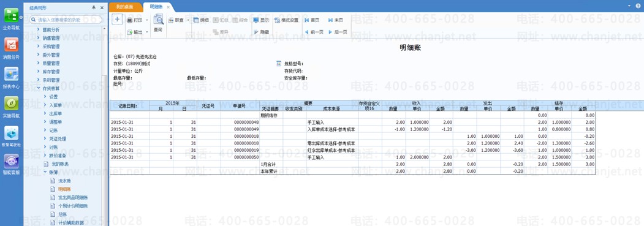
Task: Expand 库存管理 tree node
Action: [x=39, y=72]
